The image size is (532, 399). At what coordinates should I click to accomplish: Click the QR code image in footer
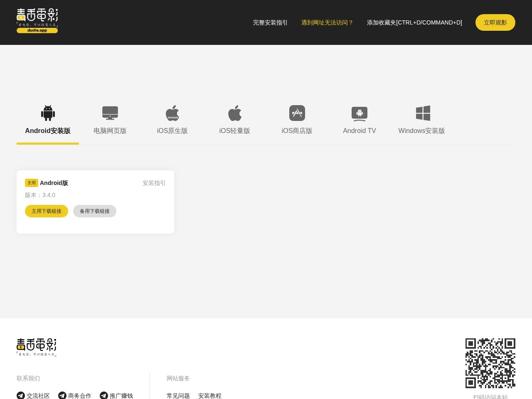click(490, 363)
